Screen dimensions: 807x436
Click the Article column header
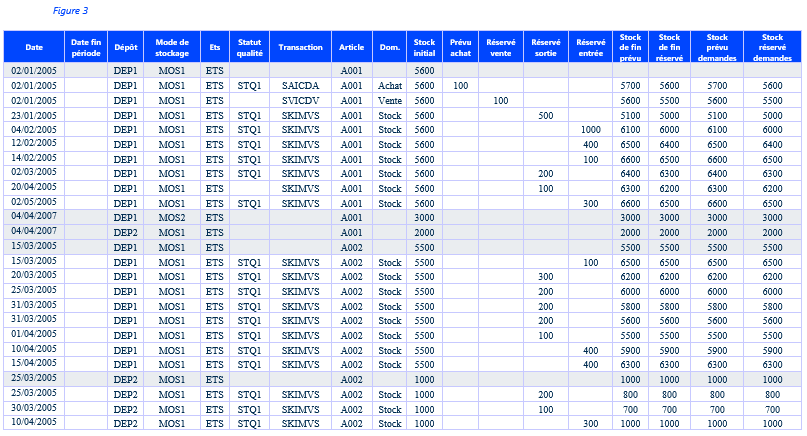coord(352,47)
